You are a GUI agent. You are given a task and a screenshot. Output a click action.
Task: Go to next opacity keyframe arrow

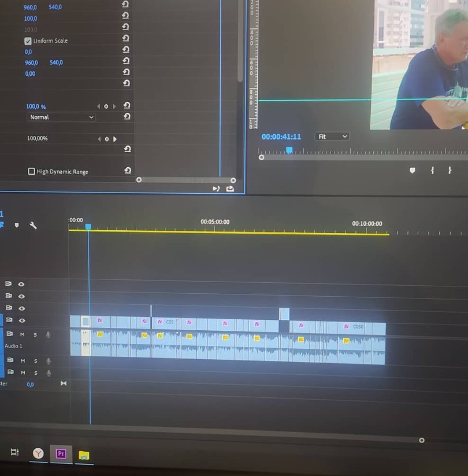[114, 106]
